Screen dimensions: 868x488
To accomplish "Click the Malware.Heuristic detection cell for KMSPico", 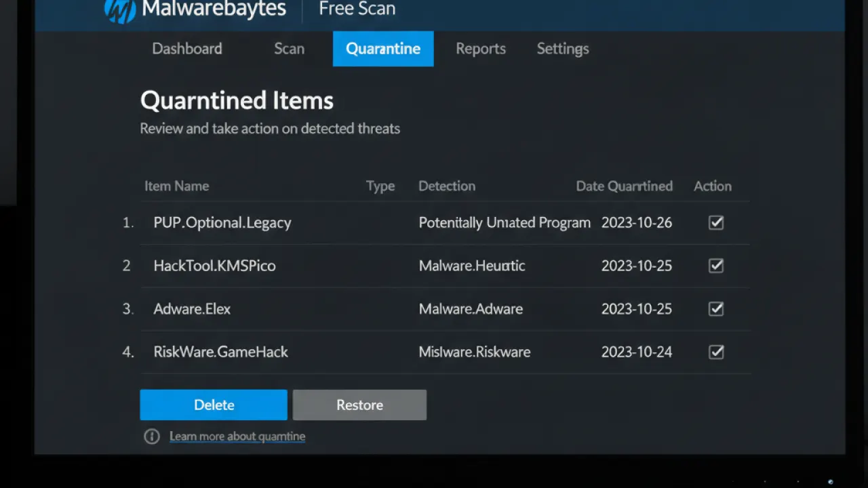I will tap(472, 266).
